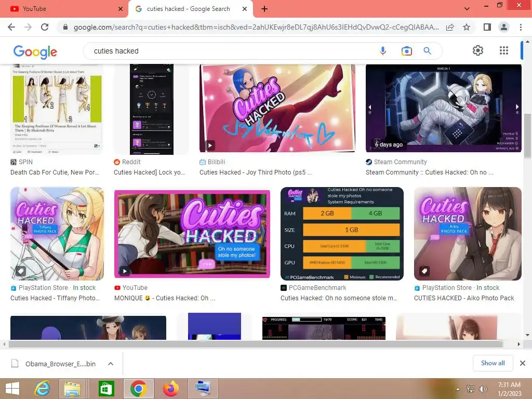Image resolution: width=532 pixels, height=399 pixels.
Task: Click 'Steam Community :: Cuties Hacked' title
Action: pos(430,172)
